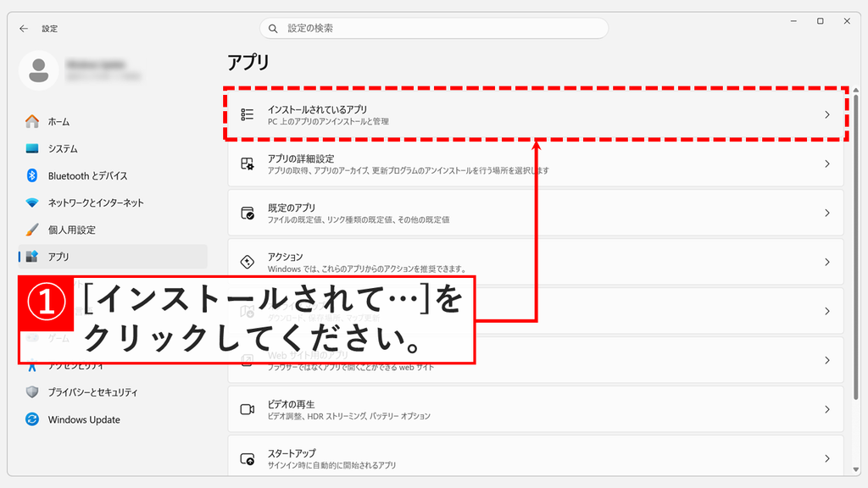Click the 個人用設定 paintbrush icon

pos(32,230)
